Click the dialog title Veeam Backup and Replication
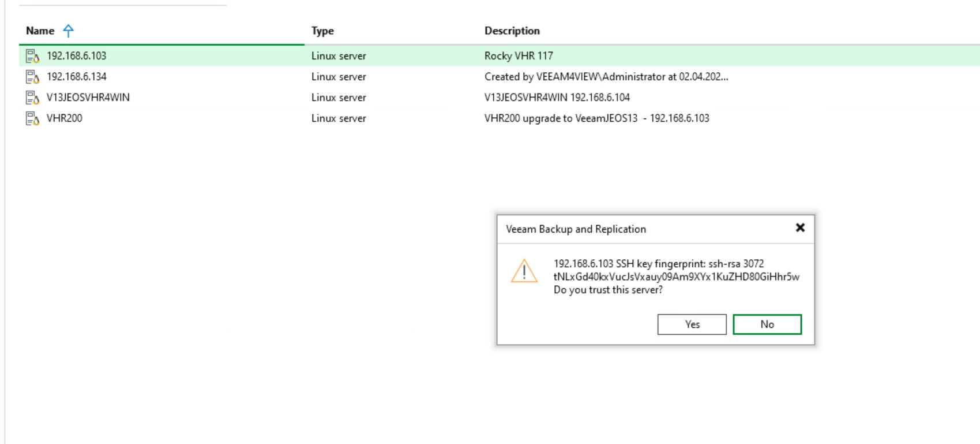This screenshot has height=444, width=980. [x=576, y=229]
